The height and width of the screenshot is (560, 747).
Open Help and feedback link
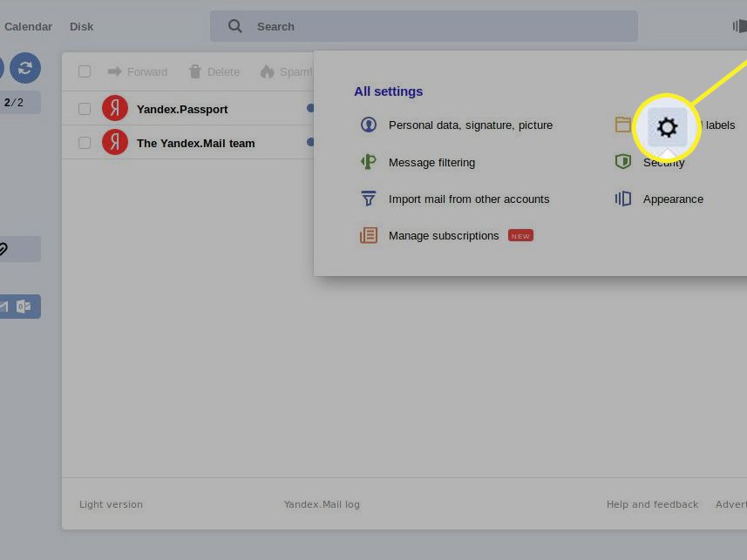point(652,504)
